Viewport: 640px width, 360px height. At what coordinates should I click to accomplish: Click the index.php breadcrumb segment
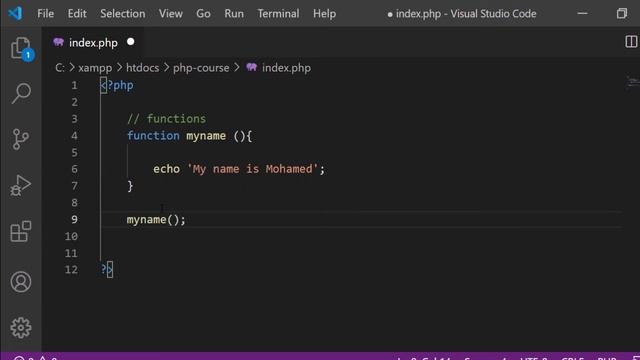286,68
